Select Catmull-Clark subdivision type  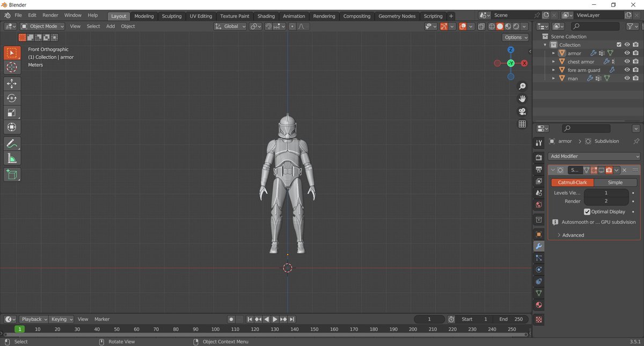click(x=572, y=183)
